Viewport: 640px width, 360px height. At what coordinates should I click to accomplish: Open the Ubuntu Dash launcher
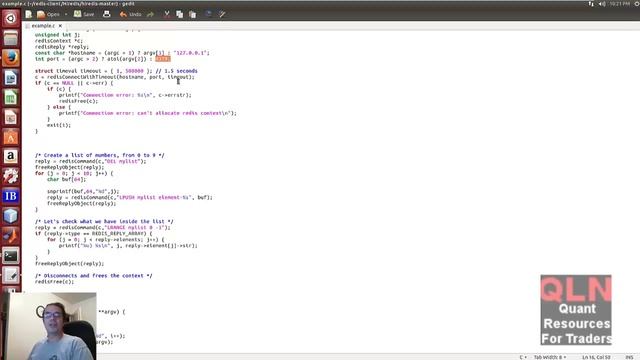pyautogui.click(x=11, y=18)
